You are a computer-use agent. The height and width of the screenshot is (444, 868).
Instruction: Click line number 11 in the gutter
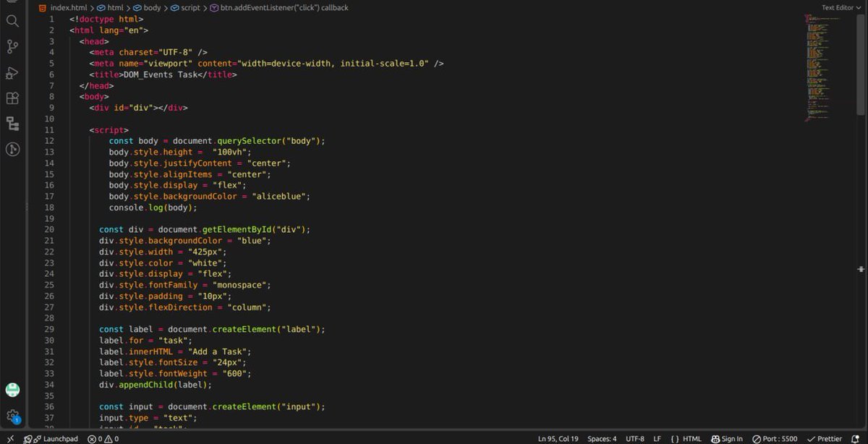(x=49, y=130)
